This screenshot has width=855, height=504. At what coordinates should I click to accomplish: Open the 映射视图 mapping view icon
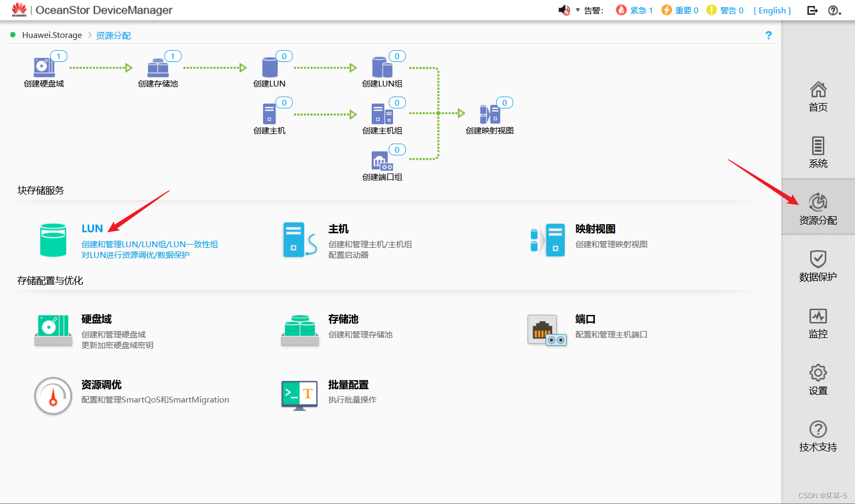(547, 240)
